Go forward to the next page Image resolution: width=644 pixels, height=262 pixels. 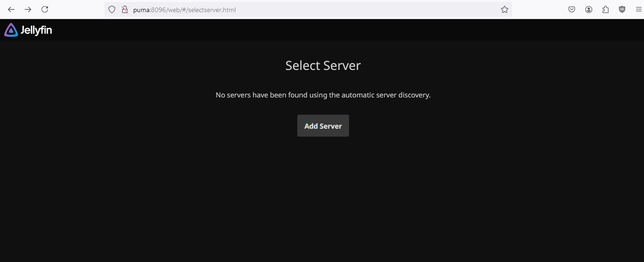(x=28, y=9)
